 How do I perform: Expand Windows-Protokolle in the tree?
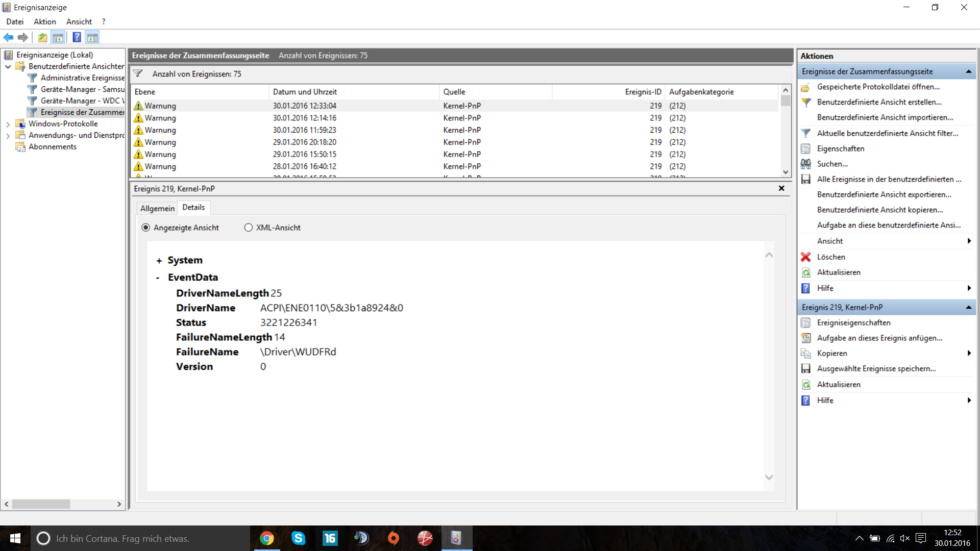(x=8, y=124)
